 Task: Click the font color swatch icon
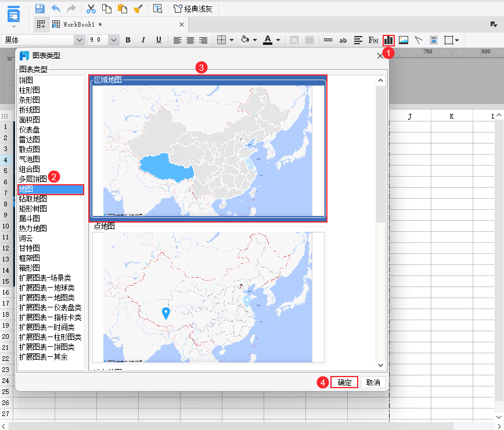(267, 40)
